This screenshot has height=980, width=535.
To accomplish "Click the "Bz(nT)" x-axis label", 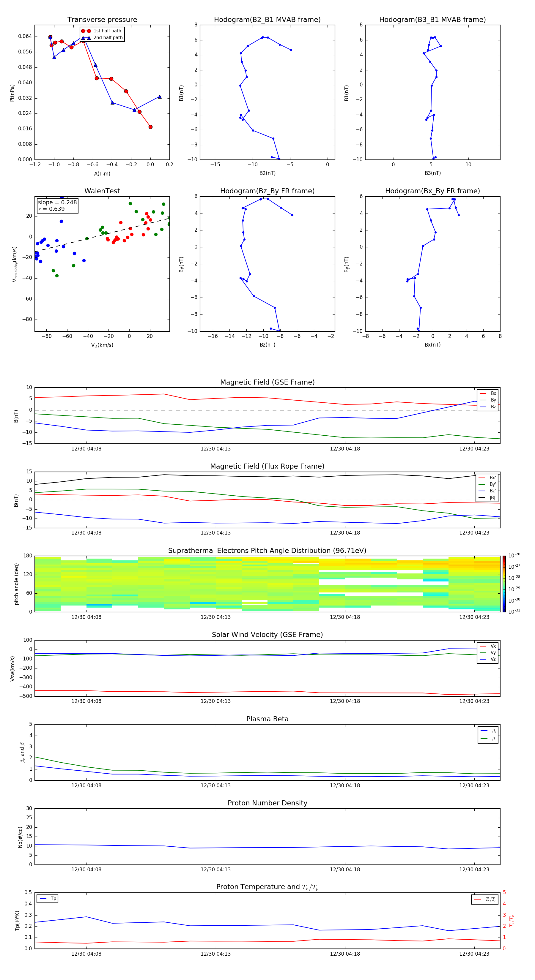I will pos(267,345).
